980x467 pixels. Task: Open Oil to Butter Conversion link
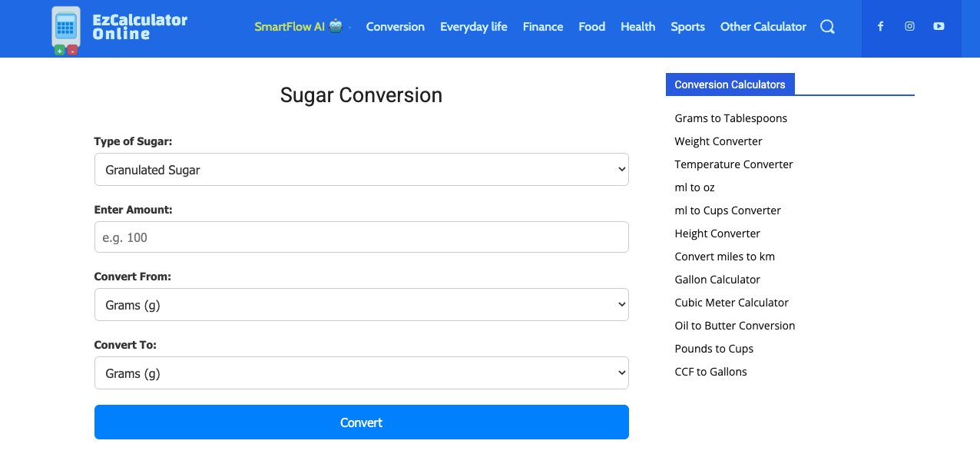click(735, 326)
